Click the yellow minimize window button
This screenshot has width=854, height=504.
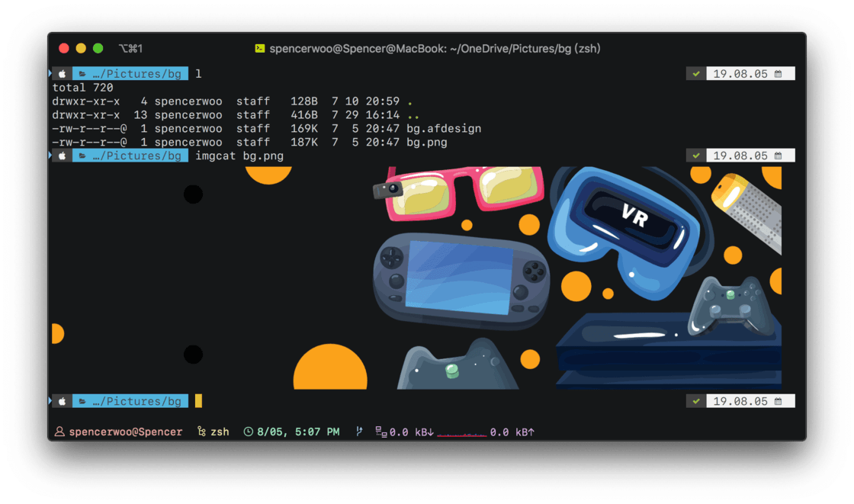pos(81,49)
